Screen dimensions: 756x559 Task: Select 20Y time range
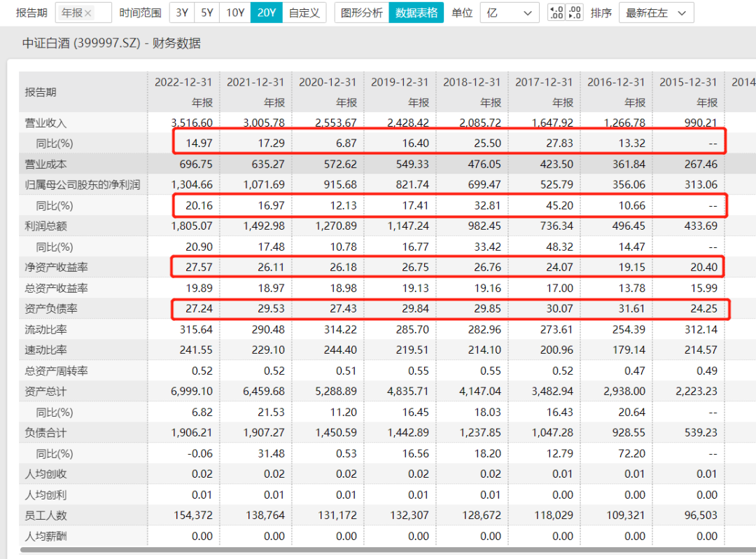(266, 13)
